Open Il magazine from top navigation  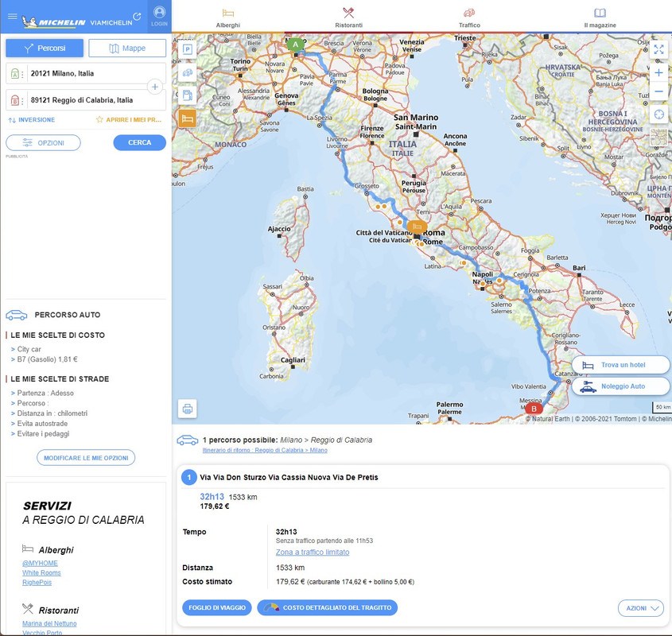pyautogui.click(x=600, y=18)
